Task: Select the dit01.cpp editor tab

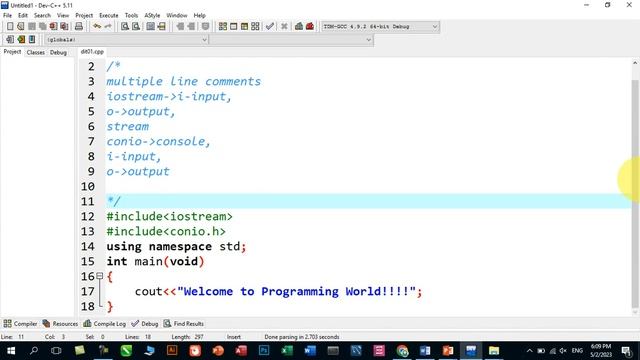Action: tap(92, 51)
